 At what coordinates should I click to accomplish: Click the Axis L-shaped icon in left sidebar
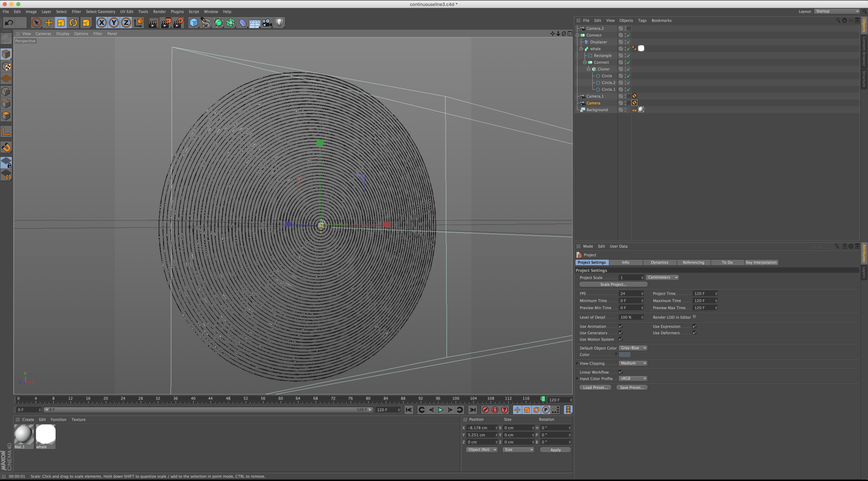click(6, 132)
